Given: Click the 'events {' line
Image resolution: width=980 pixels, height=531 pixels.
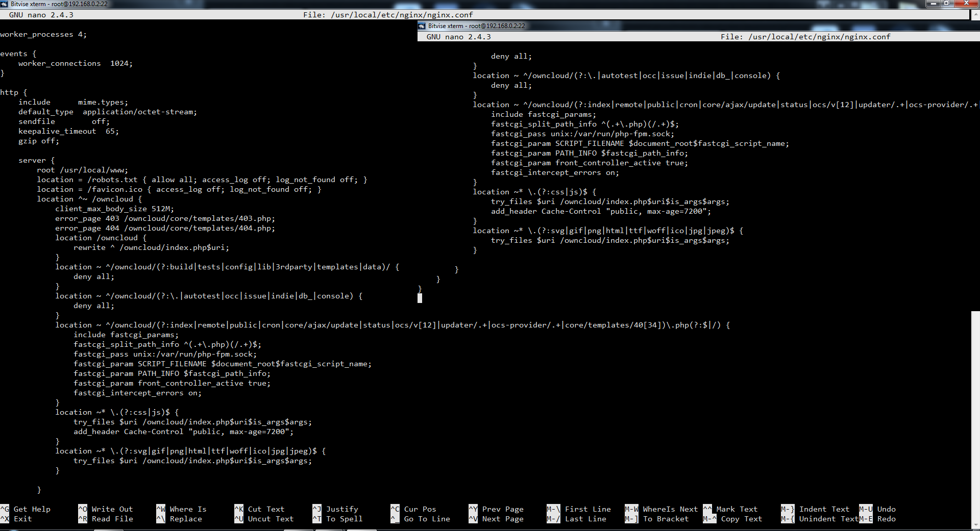Looking at the screenshot, I should coord(18,54).
